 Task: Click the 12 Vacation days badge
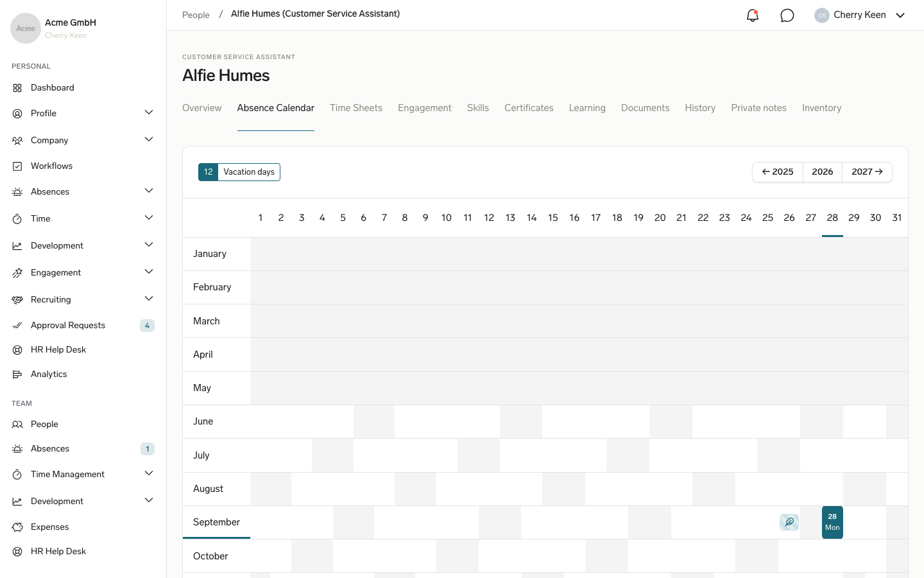(239, 172)
